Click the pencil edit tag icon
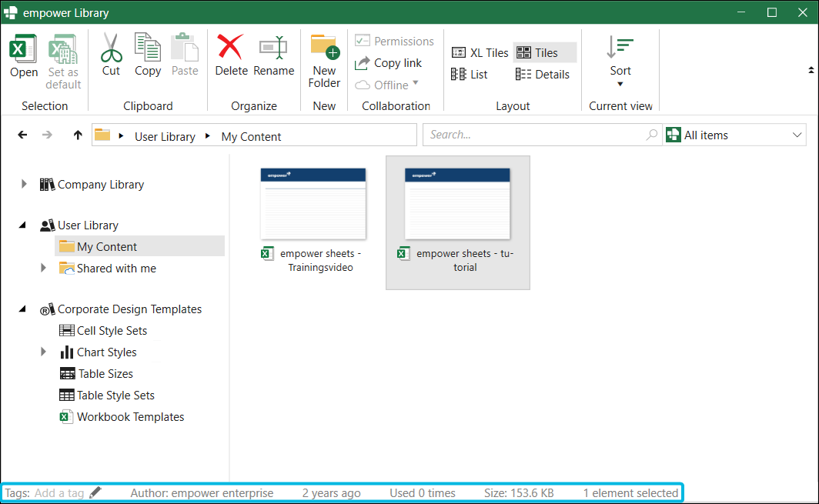The width and height of the screenshot is (819, 504). click(x=95, y=492)
